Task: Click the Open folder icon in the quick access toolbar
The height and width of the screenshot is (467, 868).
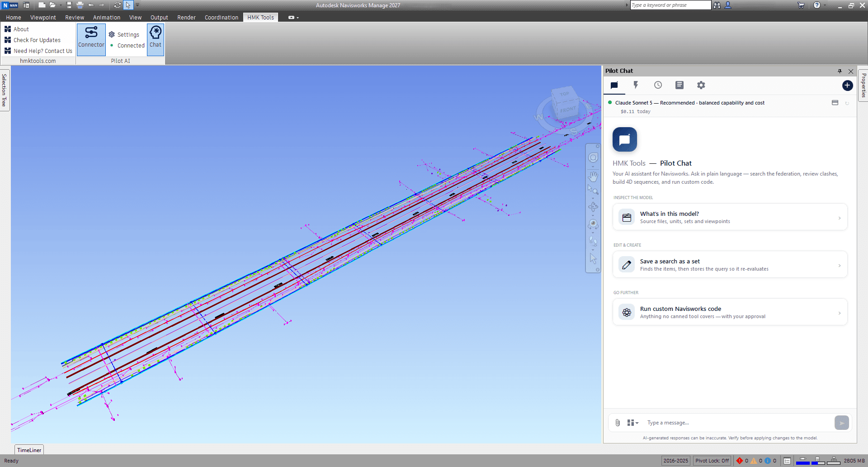Action: point(52,5)
